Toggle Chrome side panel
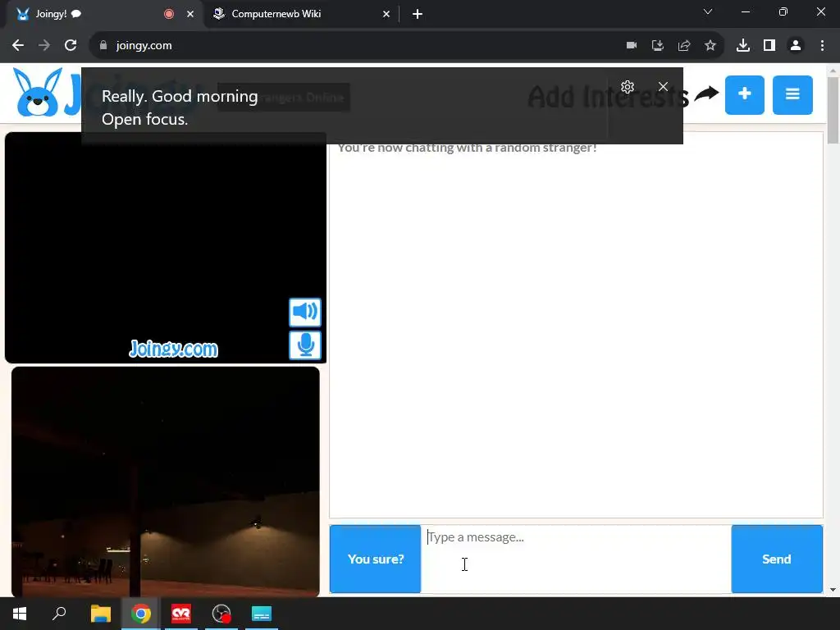Screen dimensions: 840x630 tap(769, 46)
